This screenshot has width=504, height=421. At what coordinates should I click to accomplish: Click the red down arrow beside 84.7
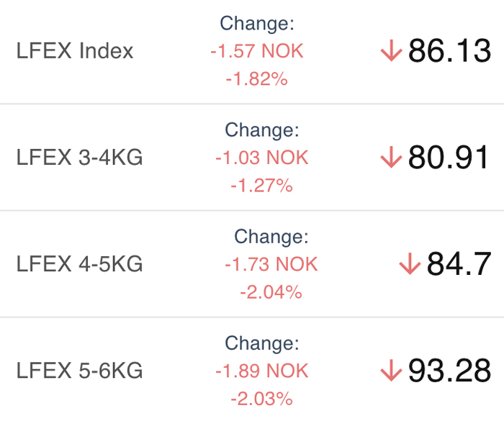410,264
